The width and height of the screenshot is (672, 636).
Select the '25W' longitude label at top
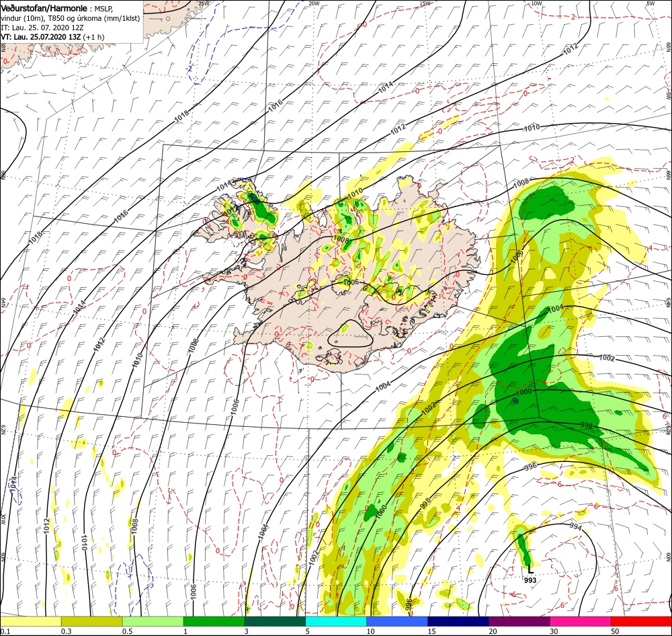coord(204,3)
